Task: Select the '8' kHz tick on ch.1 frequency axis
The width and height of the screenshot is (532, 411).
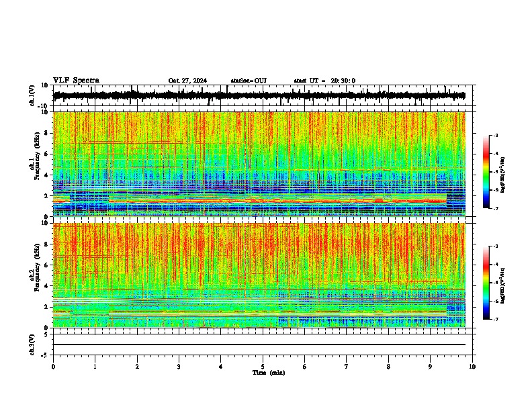Action: 46,133
